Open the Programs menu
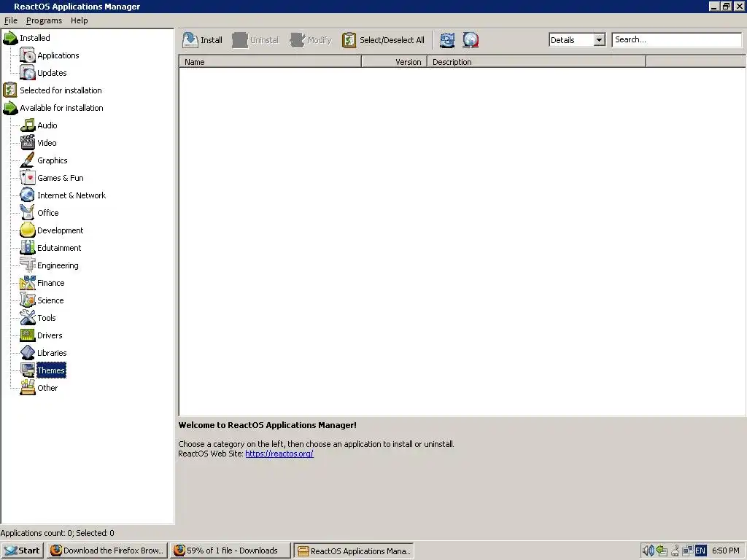The width and height of the screenshot is (747, 560). click(44, 20)
